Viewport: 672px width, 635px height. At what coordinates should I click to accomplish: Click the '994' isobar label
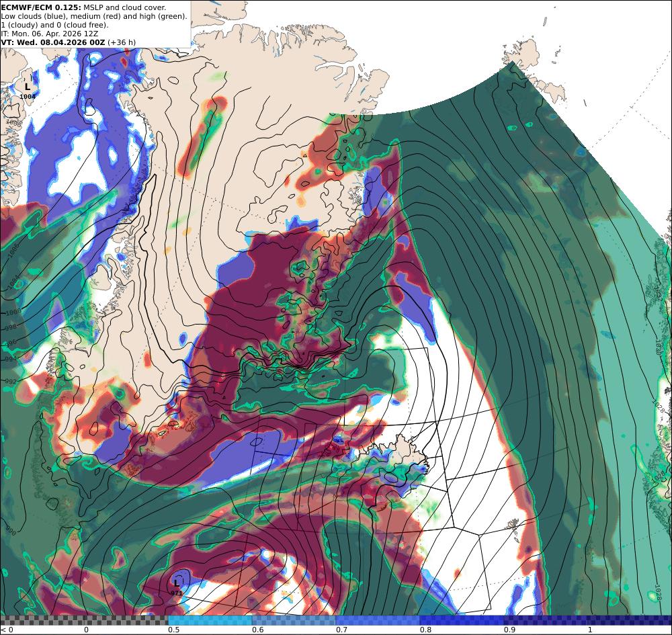coord(10,359)
